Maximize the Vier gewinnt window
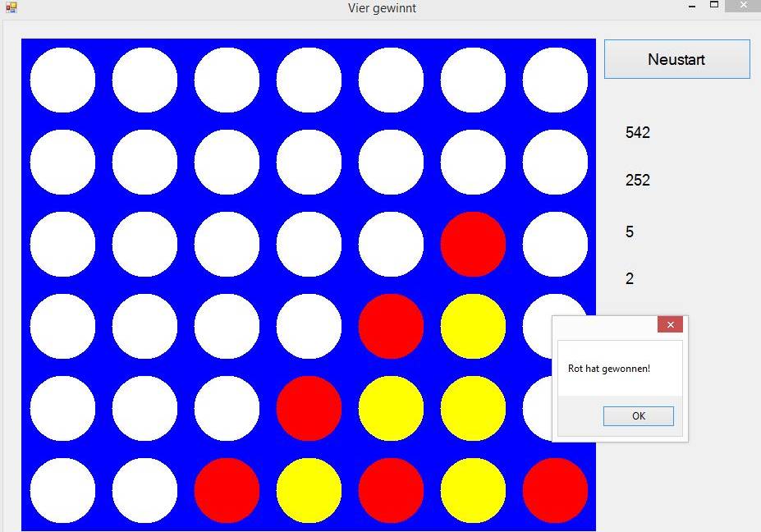Screen dimensions: 761x532 pyautogui.click(x=714, y=6)
